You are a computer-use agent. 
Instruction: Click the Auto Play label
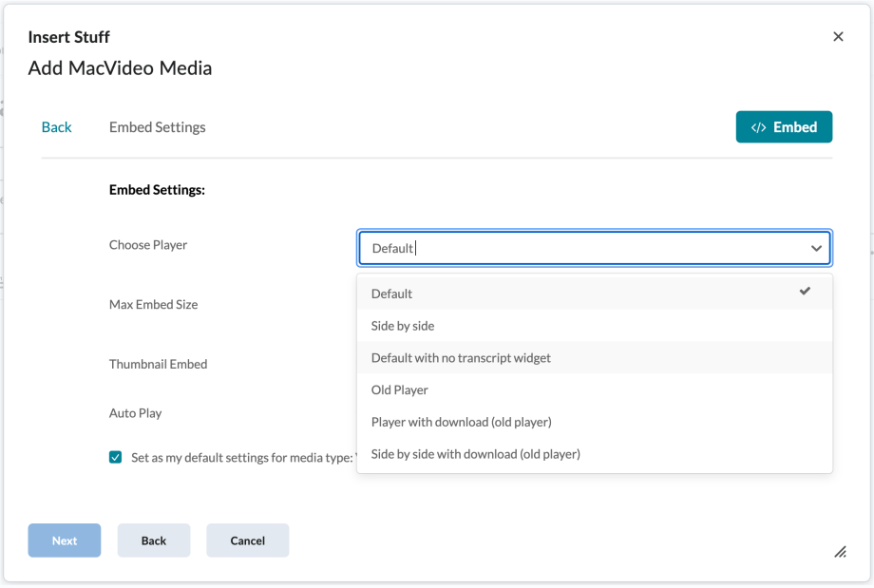[136, 413]
